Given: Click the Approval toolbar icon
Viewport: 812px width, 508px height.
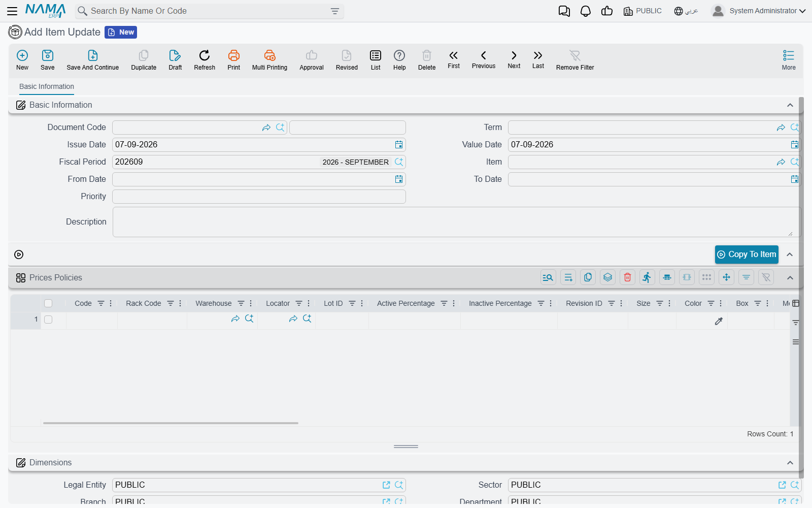Looking at the screenshot, I should pos(312,60).
